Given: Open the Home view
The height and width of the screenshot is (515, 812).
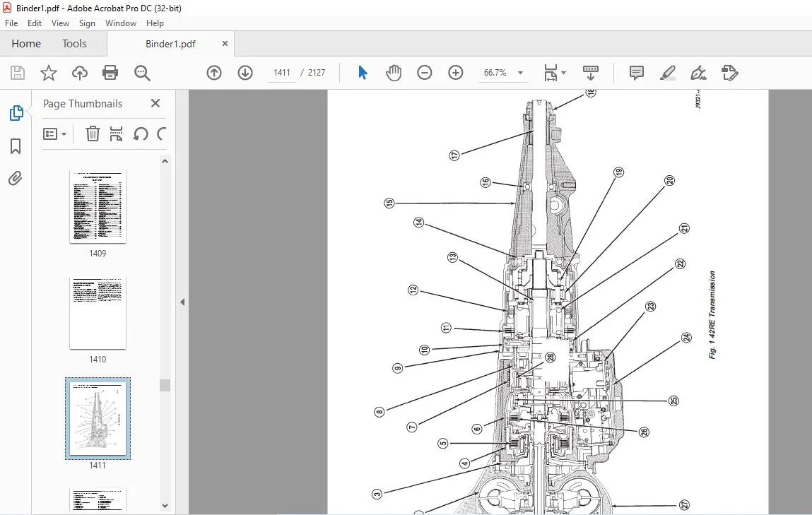Looking at the screenshot, I should (x=26, y=44).
